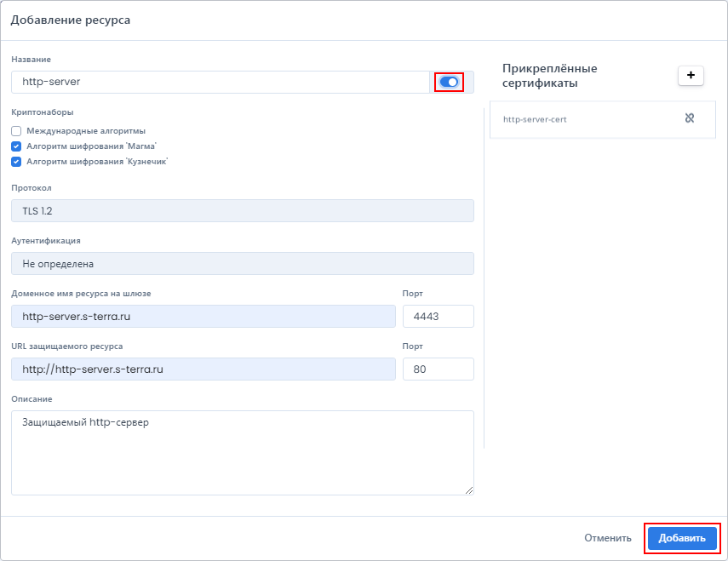The image size is (728, 561).
Task: Click the gateway domain name field
Action: [203, 317]
